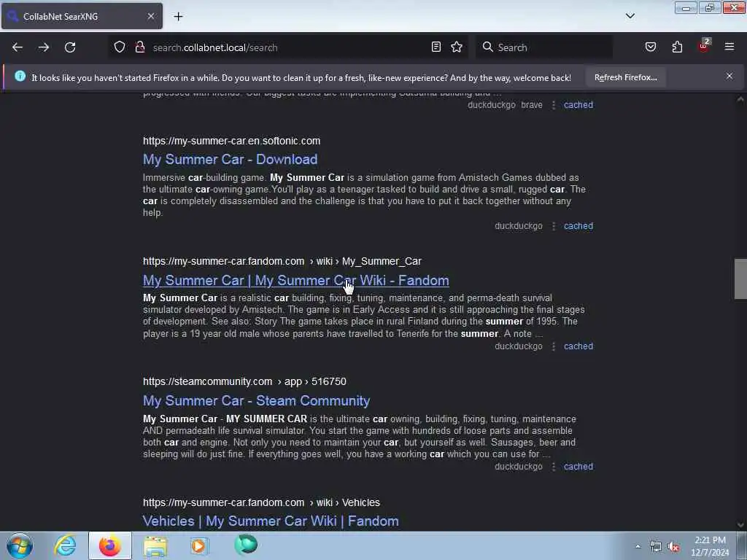Click the brave engine label
The width and height of the screenshot is (747, 560).
point(532,105)
